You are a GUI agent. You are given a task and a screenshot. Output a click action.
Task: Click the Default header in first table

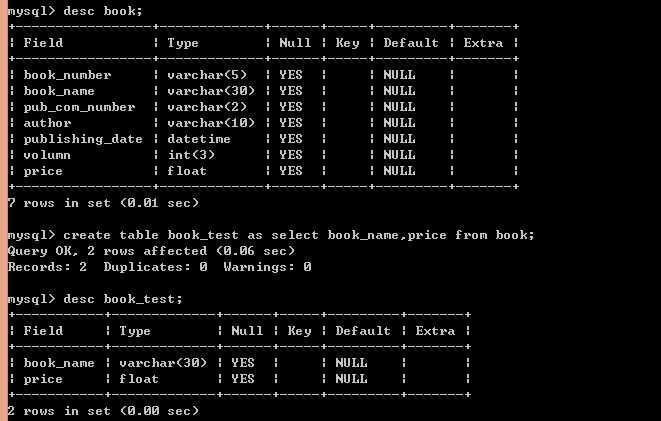411,43
